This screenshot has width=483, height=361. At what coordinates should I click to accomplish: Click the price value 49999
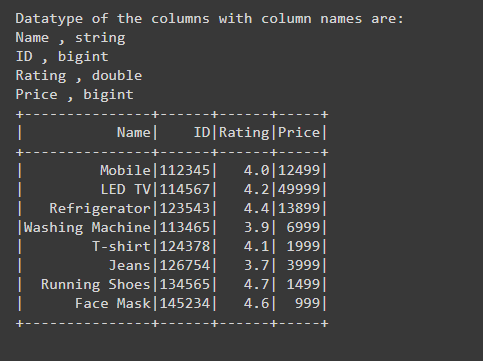click(x=299, y=190)
